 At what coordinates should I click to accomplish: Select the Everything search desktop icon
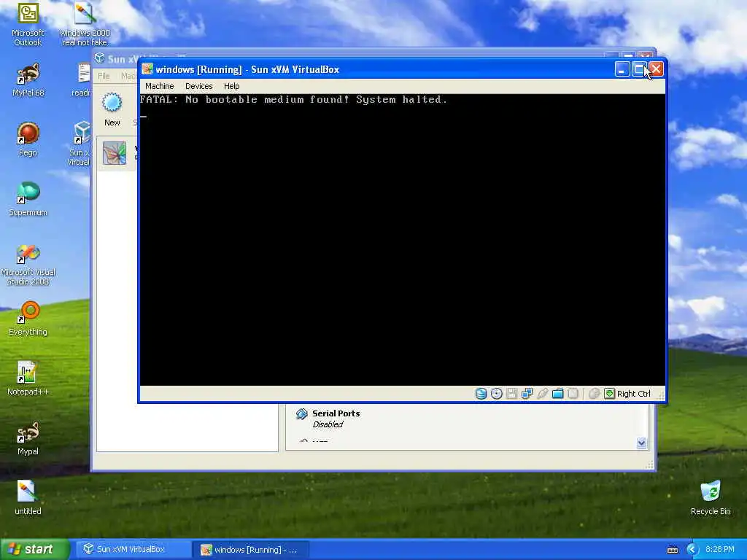point(28,319)
